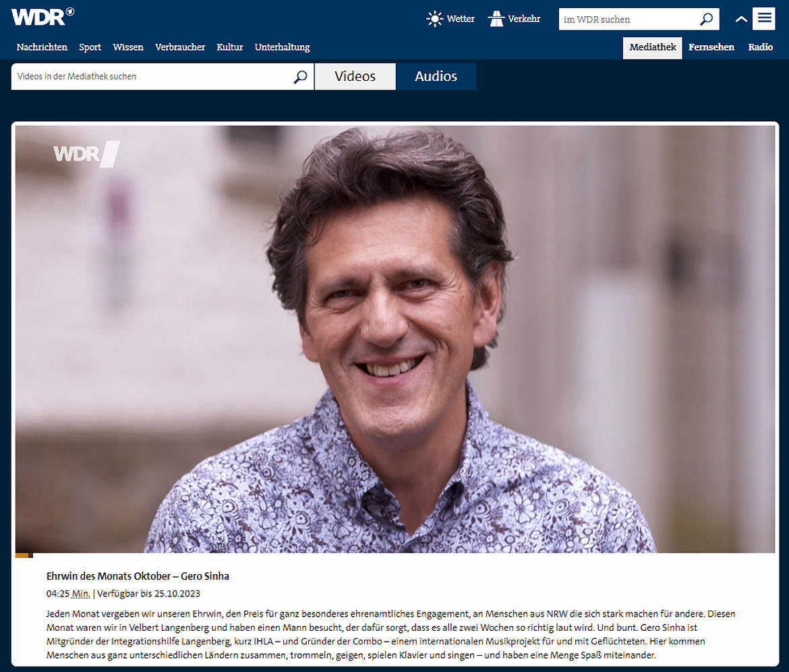
Task: Go to the Kultur section
Action: tap(230, 47)
